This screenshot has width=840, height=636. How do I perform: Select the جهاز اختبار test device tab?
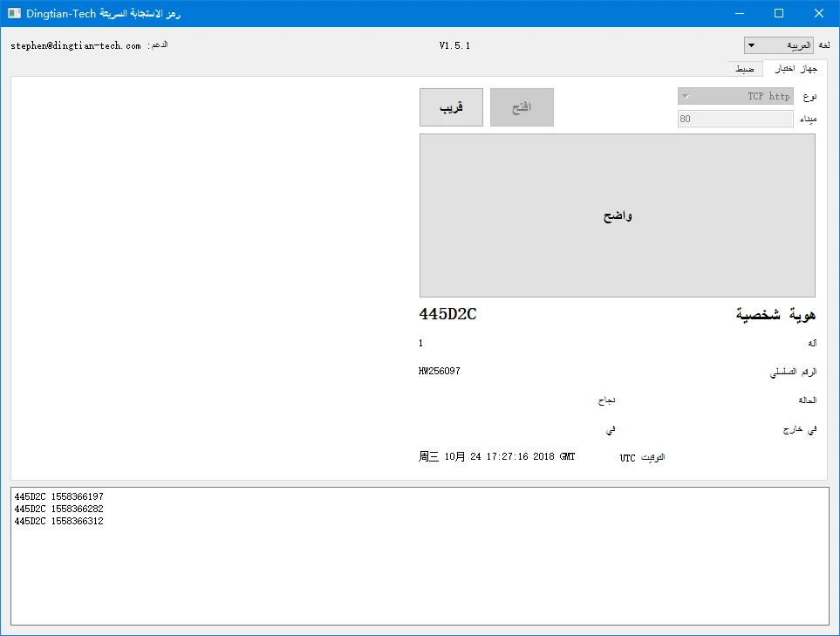pos(796,69)
